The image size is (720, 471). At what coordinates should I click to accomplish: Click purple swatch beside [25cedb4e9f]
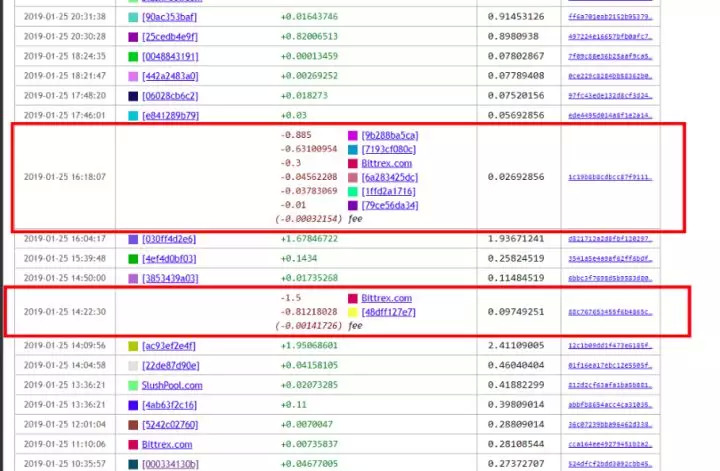133,37
